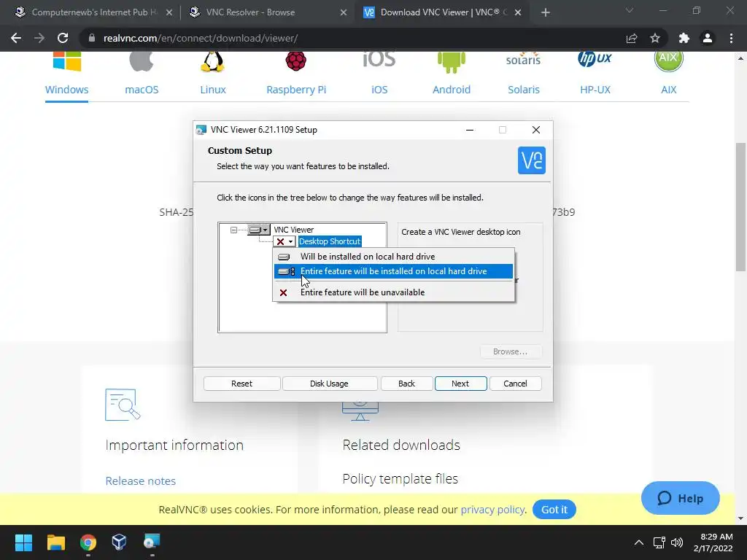747x560 pixels.
Task: Open the Help chat button
Action: pos(681,498)
